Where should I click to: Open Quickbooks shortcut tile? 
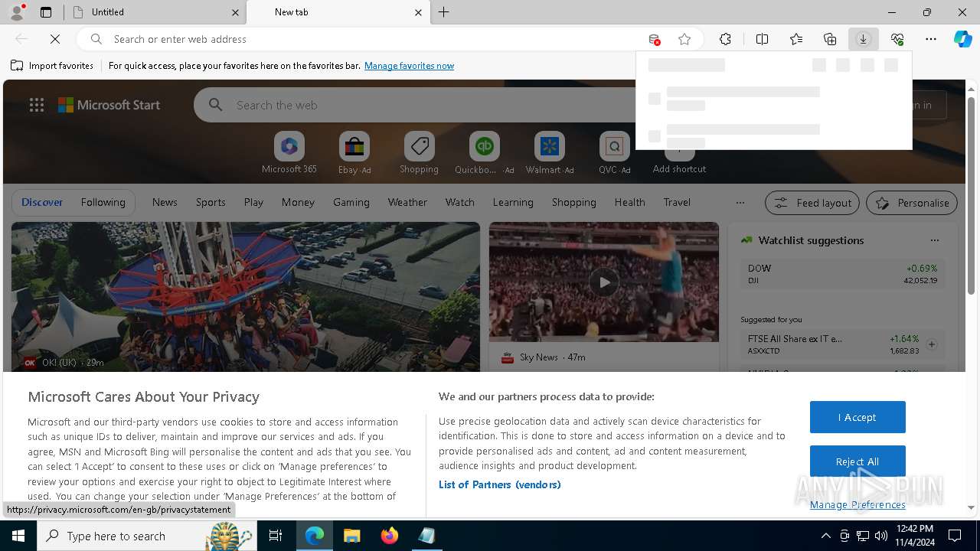[x=484, y=153]
